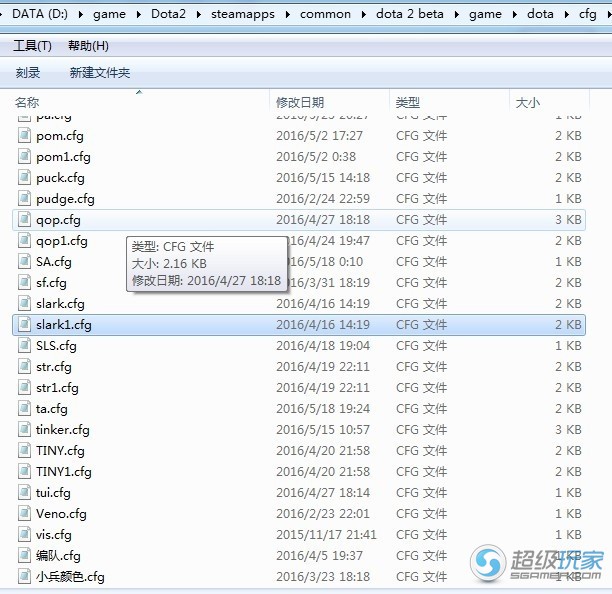Expand the arrow after DATA (D:) in the address bar
Screen dimensions: 612x594
coord(81,15)
